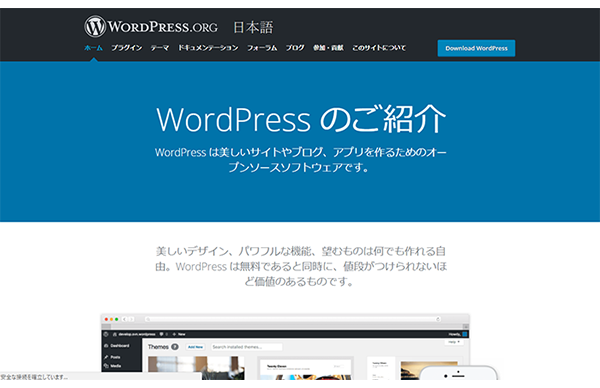Open このサイトについて page link

[379, 48]
